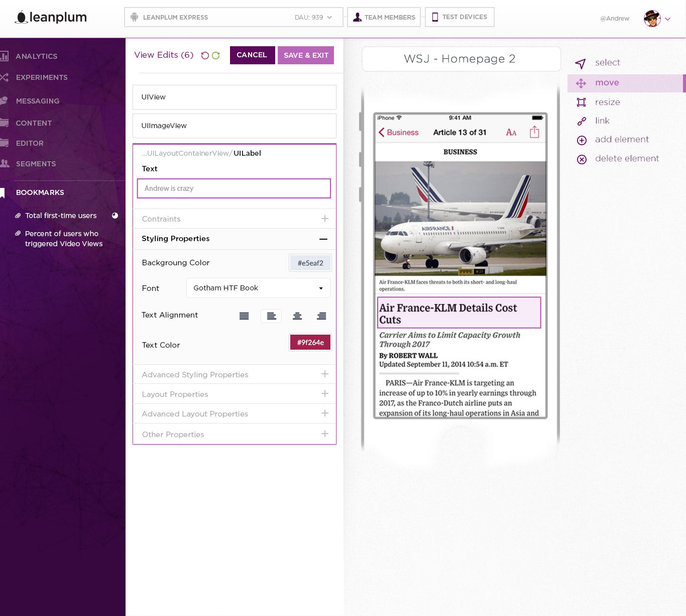Image resolution: width=686 pixels, height=616 pixels.
Task: Choose the resize tool icon
Action: click(x=582, y=102)
